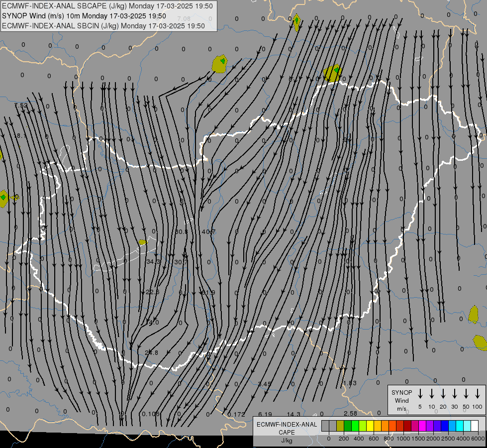Pick the pure yellow CAPE legend swatch
This screenshot has width=487, height=448.
[x=370, y=426]
